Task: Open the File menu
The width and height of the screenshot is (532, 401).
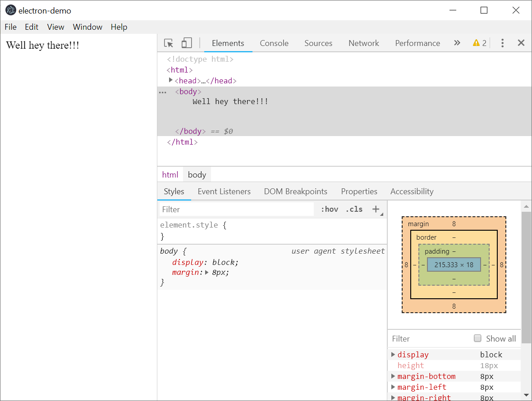Action: coord(10,27)
